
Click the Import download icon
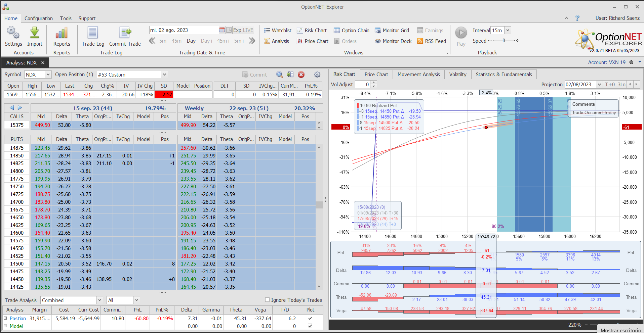pyautogui.click(x=35, y=33)
